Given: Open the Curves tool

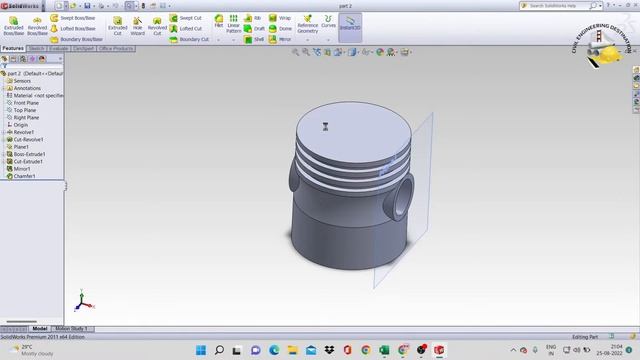Looking at the screenshot, I should [x=328, y=21].
